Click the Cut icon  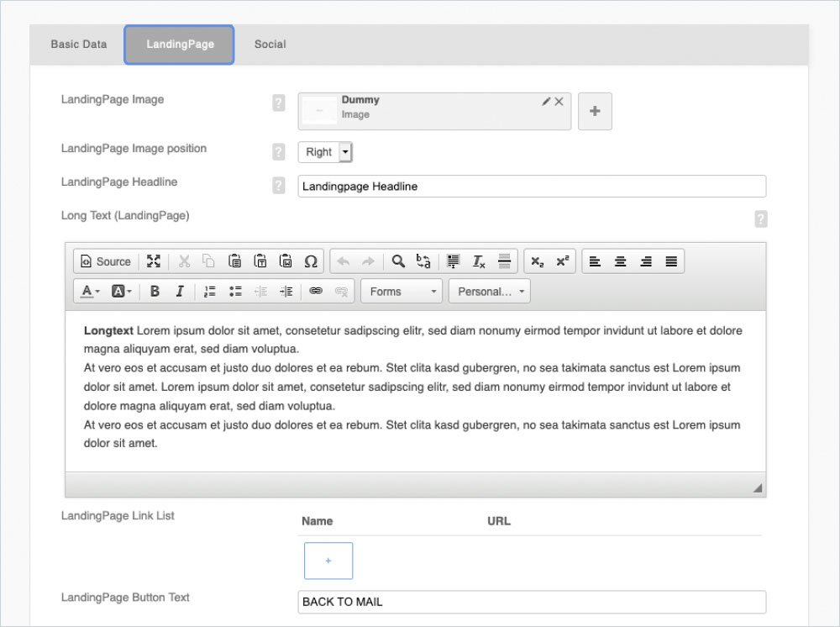click(184, 261)
